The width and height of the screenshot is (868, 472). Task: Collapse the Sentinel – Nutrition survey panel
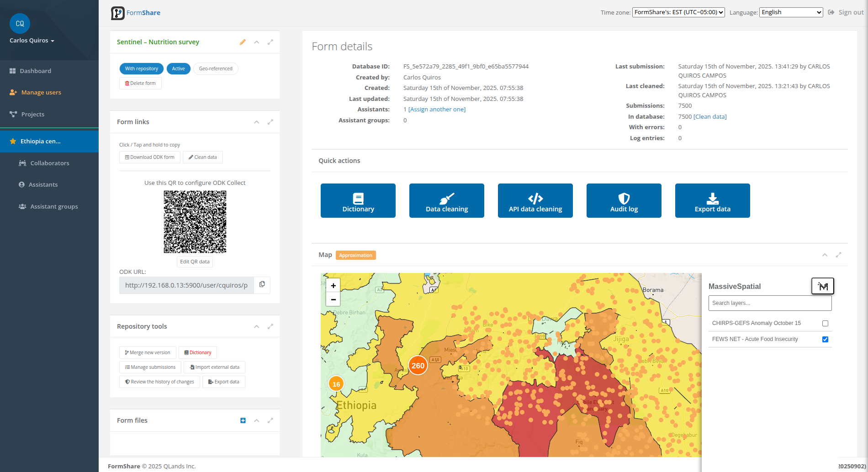[x=257, y=42]
